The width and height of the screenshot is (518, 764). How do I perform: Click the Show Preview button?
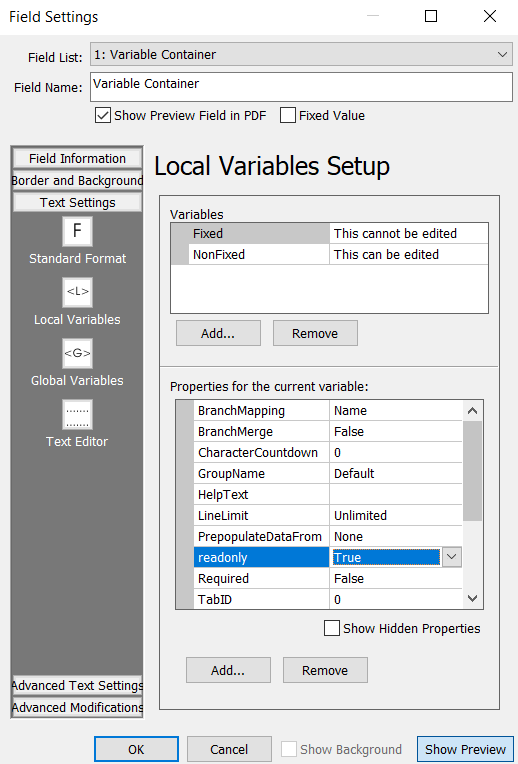(465, 749)
